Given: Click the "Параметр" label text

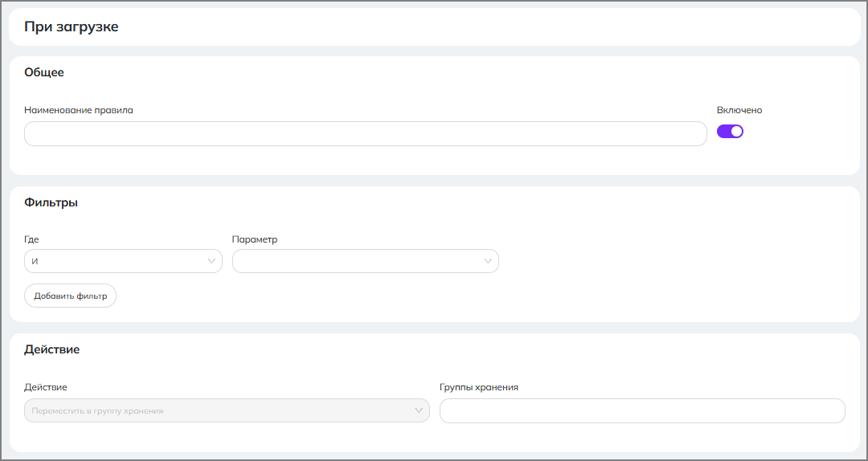Looking at the screenshot, I should (x=254, y=239).
